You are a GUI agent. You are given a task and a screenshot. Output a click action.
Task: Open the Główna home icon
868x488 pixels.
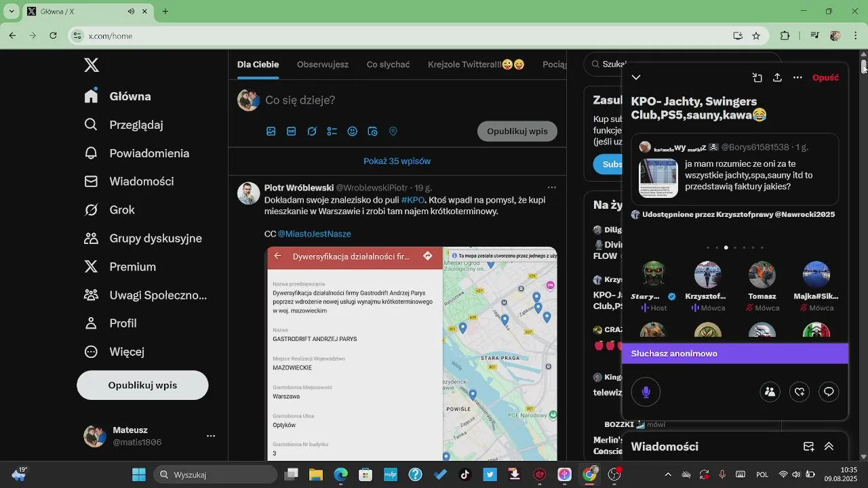(x=92, y=96)
